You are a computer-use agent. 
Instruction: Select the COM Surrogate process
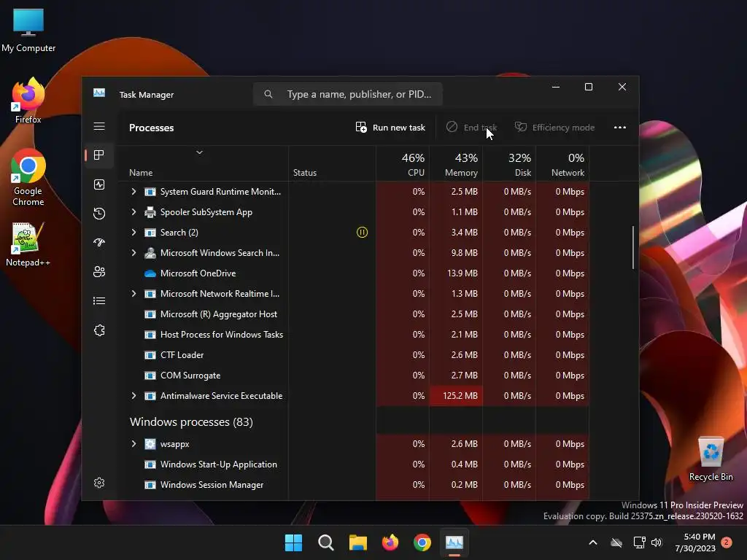pos(352,376)
